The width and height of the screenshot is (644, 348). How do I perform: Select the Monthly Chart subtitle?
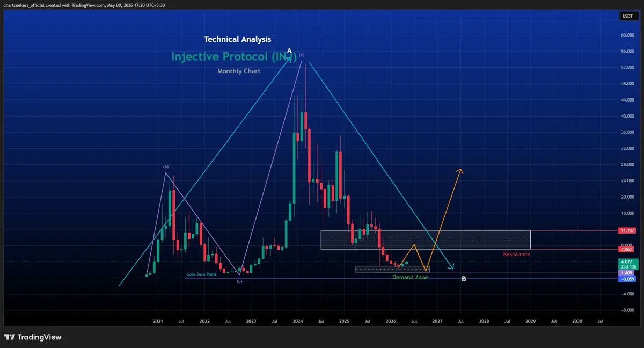tap(239, 71)
